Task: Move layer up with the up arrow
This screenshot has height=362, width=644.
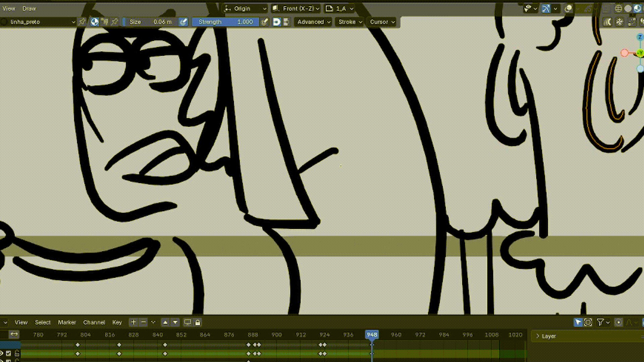Action: 165,322
